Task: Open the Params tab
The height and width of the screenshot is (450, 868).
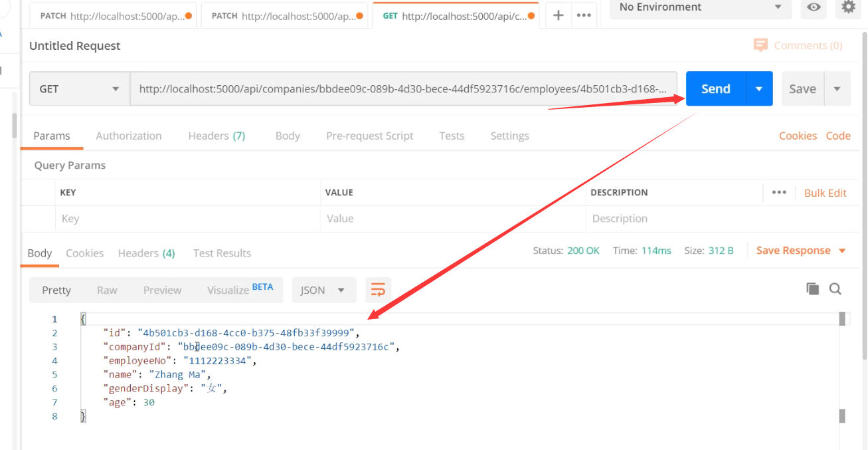Action: (52, 136)
